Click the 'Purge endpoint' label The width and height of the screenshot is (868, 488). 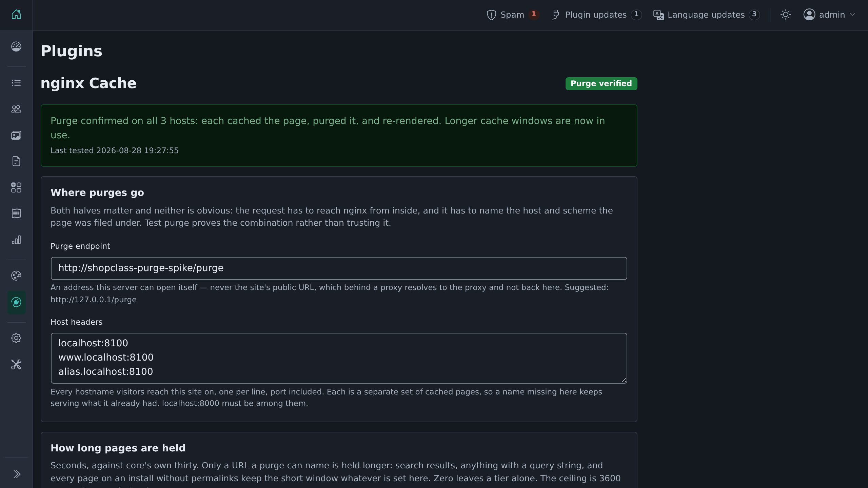coord(80,246)
